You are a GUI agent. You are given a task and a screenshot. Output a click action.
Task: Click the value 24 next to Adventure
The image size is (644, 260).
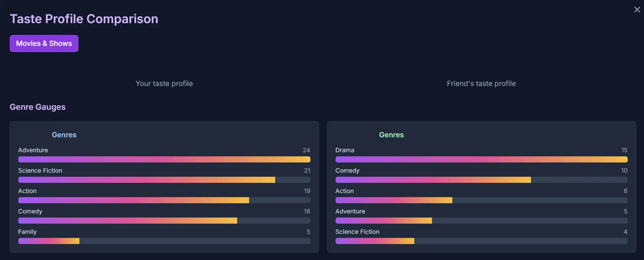pyautogui.click(x=307, y=150)
